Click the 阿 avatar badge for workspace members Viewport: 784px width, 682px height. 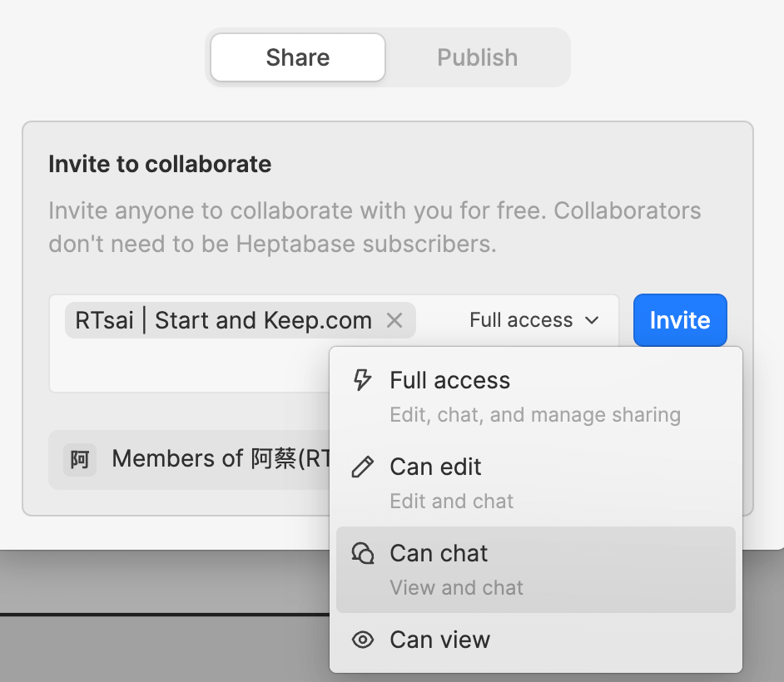[x=79, y=458]
